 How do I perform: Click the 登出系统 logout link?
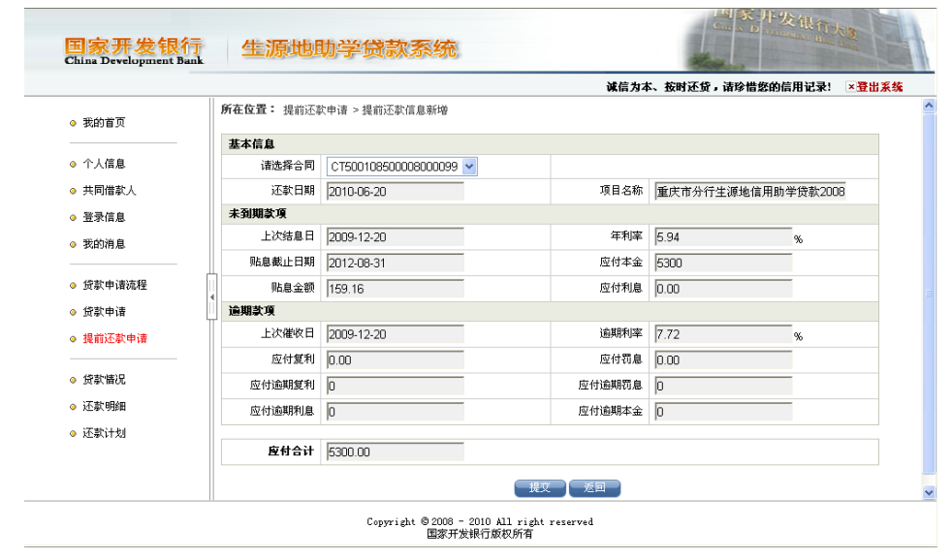click(x=879, y=87)
